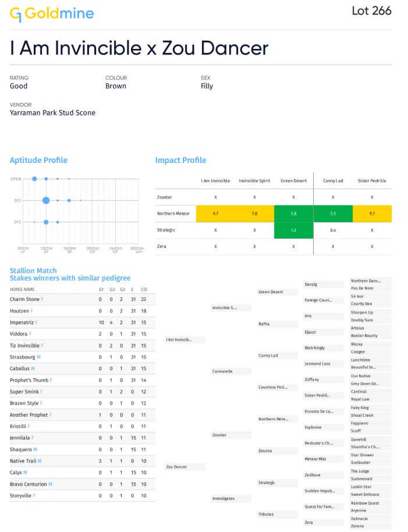Click Danehill pedigree box
This screenshot has height=532, width=408.
(370, 439)
